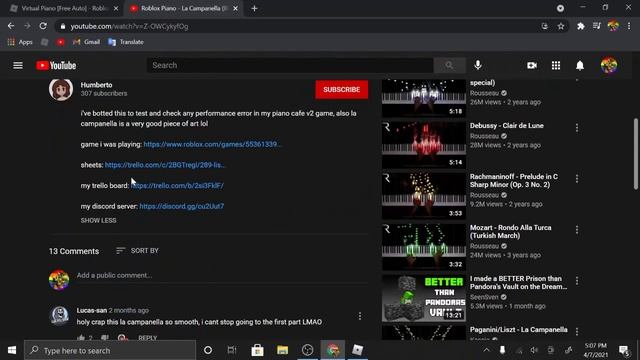
Task: Open Rachmaninoff Prelude in C Sharp Minor thumbnail
Action: tap(424, 195)
